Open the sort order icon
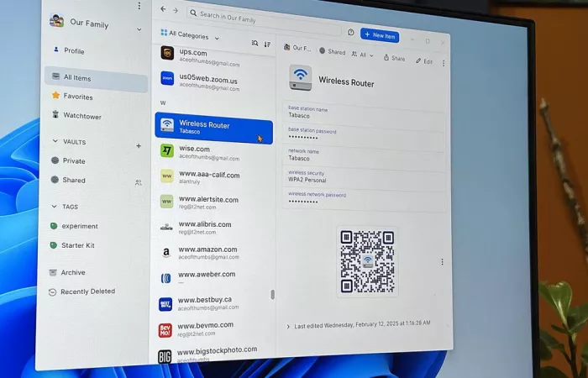 pyautogui.click(x=267, y=45)
